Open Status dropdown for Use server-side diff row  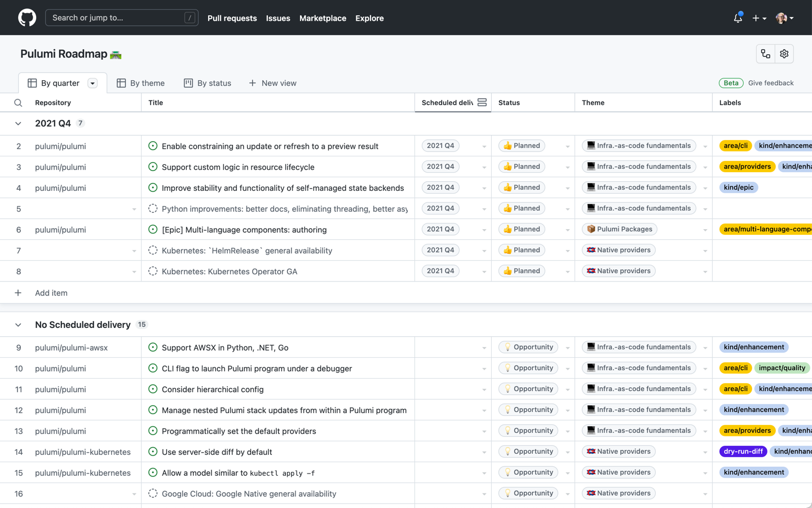(x=568, y=452)
